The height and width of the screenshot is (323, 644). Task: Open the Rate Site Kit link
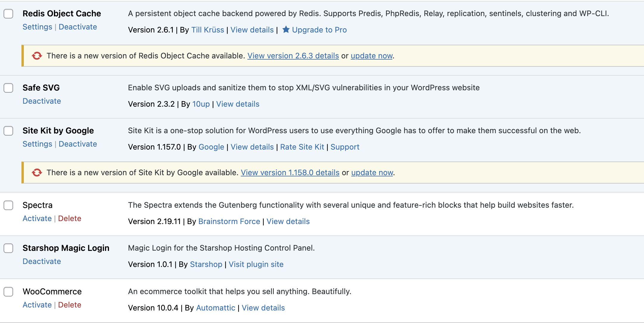[x=302, y=147]
